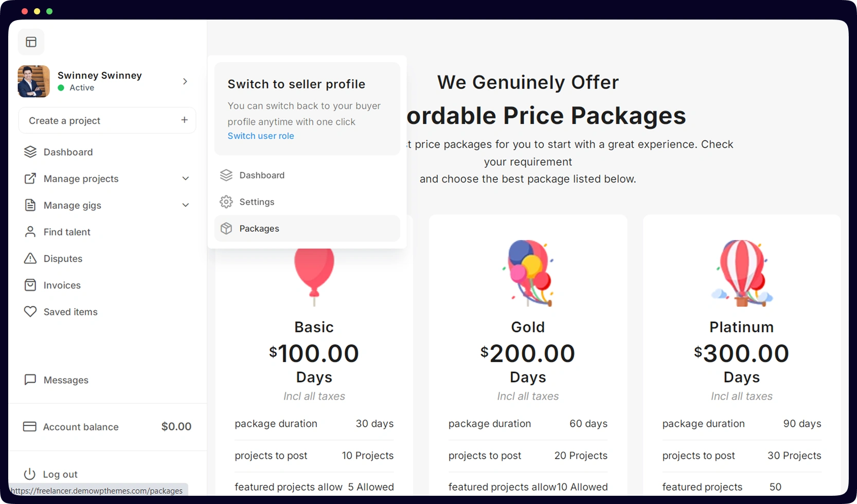Open the Swinney Swinney profile chevron
The height and width of the screenshot is (504, 857).
pos(185,81)
